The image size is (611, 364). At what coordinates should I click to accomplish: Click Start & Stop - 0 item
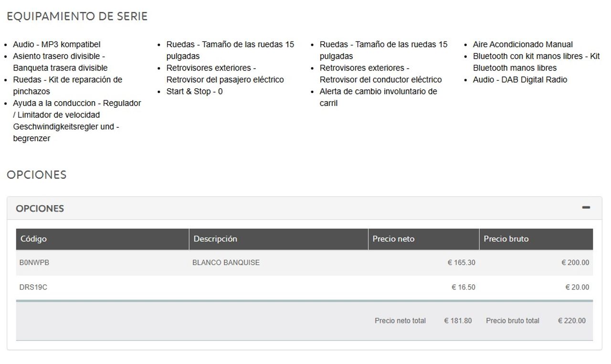click(x=194, y=91)
